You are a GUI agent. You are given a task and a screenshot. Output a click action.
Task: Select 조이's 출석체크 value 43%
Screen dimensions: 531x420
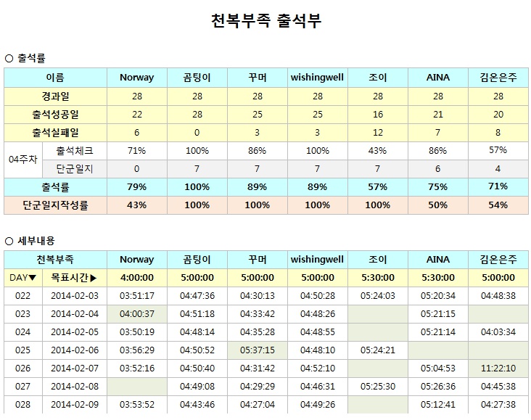[378, 151]
